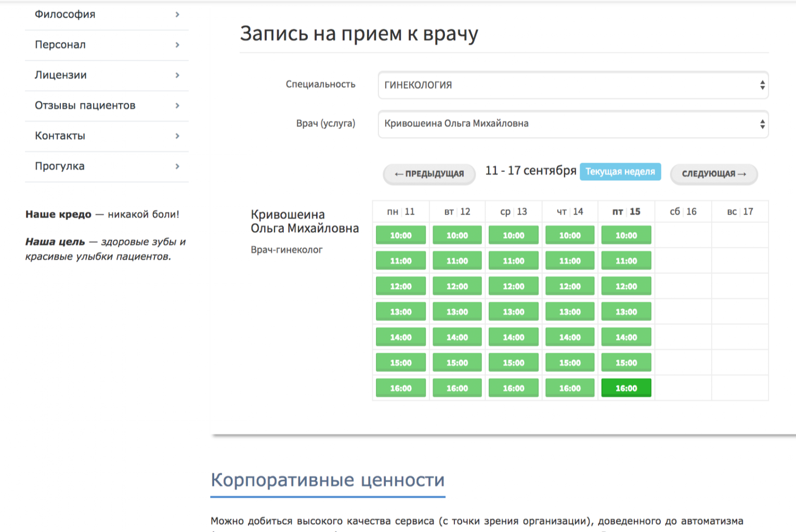Select the 11:00 slot on Tuesday 12
The image size is (796, 532).
[457, 261]
